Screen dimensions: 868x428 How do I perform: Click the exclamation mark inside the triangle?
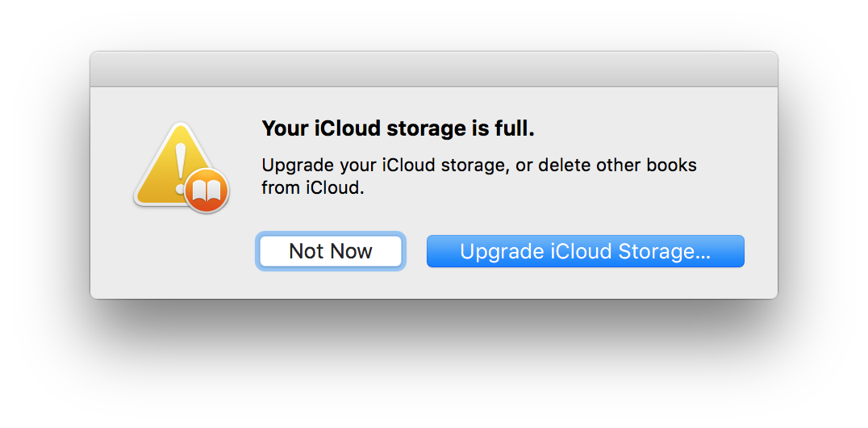pyautogui.click(x=181, y=164)
